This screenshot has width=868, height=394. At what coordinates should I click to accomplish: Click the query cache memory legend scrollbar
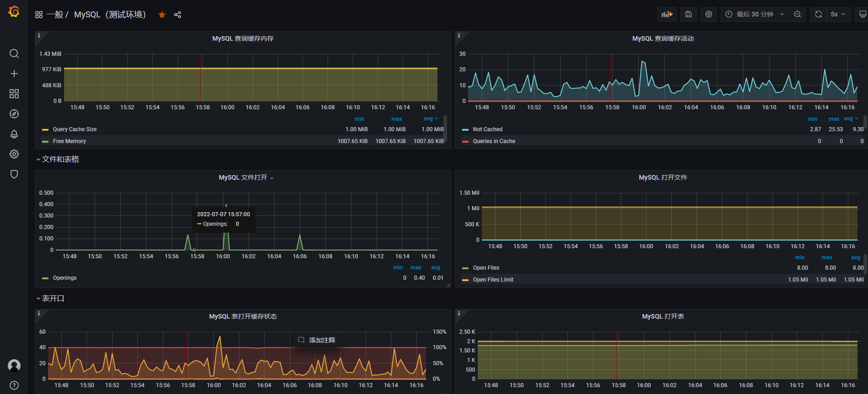click(445, 129)
